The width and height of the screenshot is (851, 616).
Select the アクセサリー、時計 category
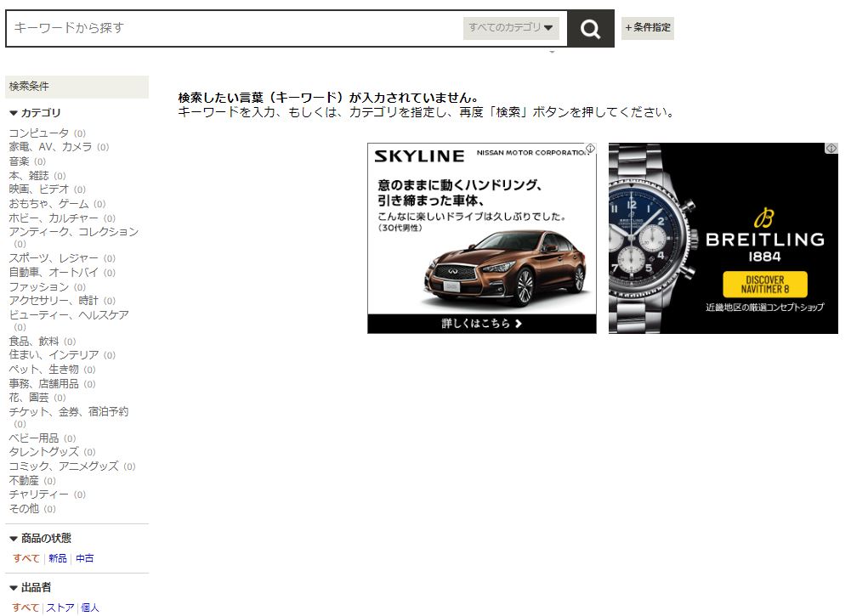click(x=54, y=301)
